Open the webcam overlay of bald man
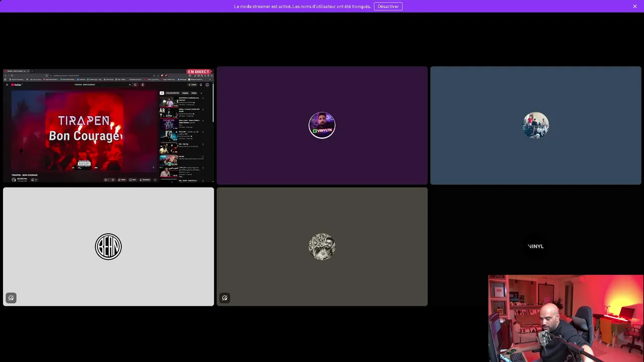This screenshot has height=362, width=644. pyautogui.click(x=566, y=318)
